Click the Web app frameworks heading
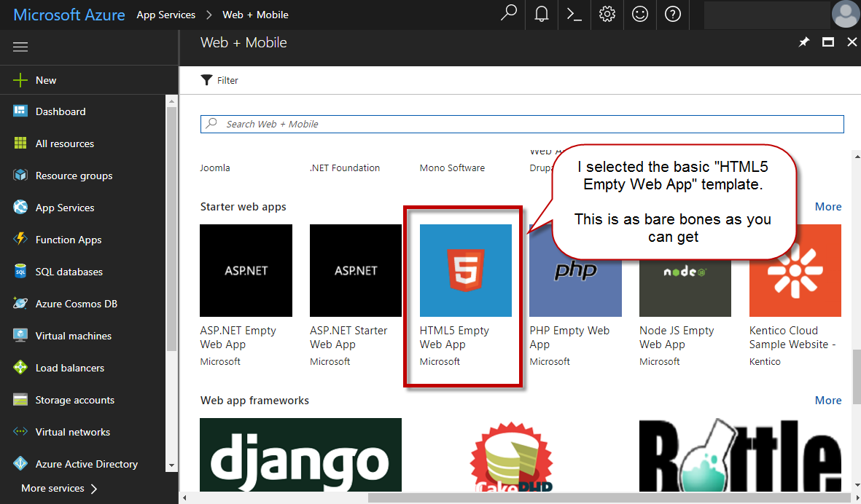 (254, 401)
